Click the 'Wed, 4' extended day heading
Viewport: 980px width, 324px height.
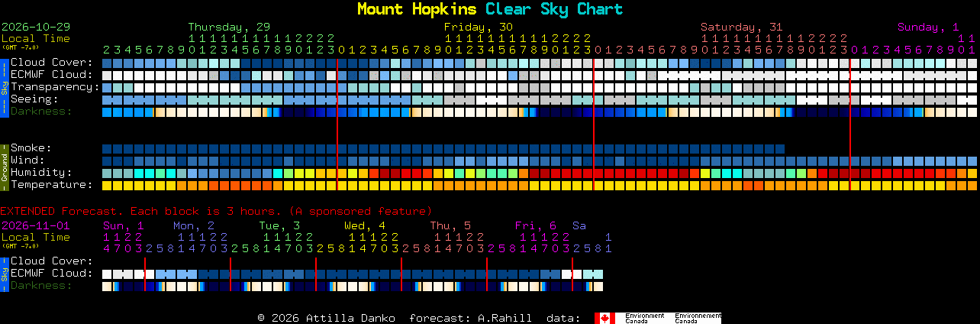[365, 225]
